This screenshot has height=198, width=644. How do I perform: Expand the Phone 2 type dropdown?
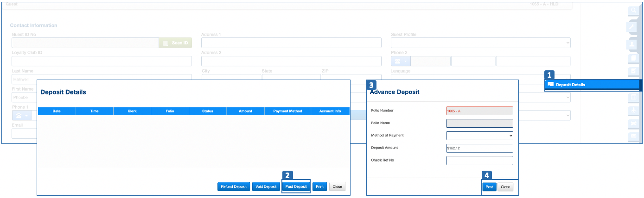pos(401,62)
